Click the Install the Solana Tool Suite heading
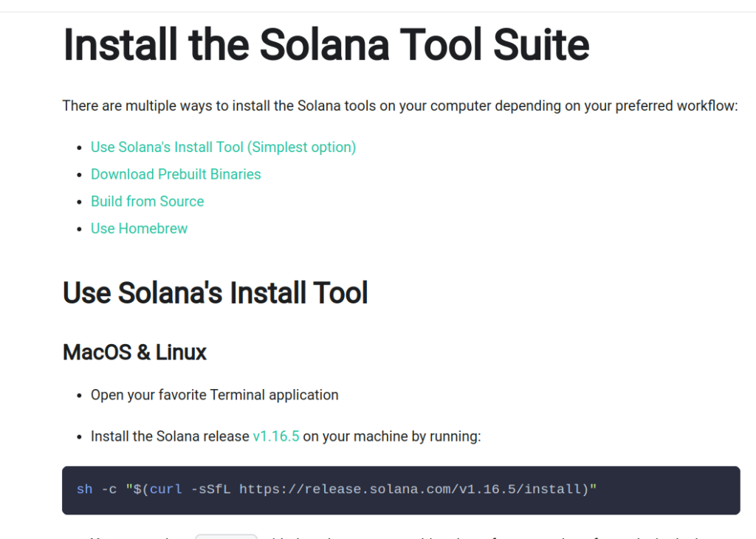This screenshot has width=756, height=539. 326,45
